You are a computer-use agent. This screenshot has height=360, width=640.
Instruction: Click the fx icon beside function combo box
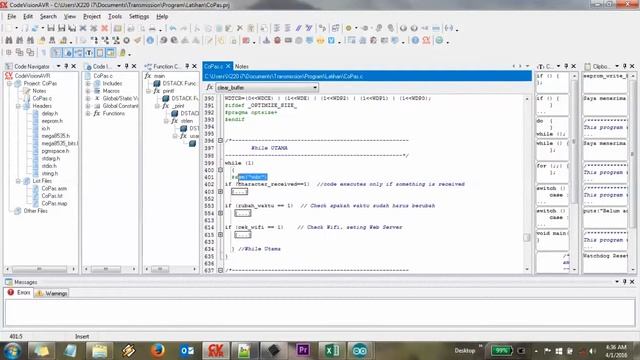(209, 87)
